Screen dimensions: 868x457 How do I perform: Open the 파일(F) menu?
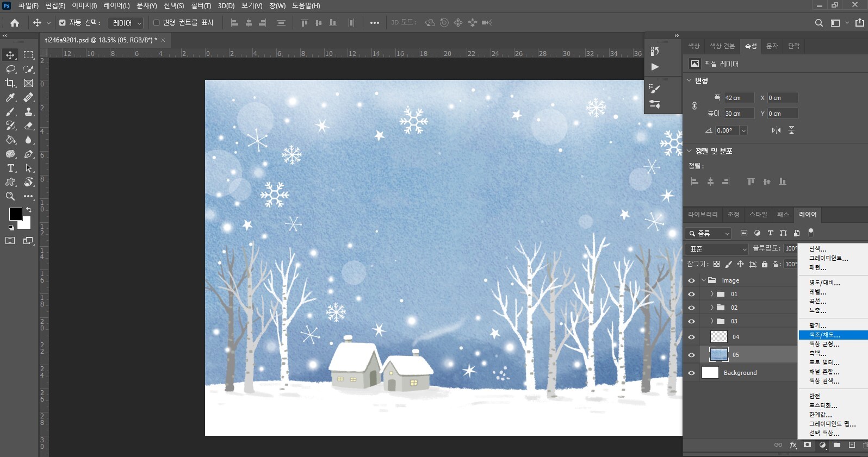click(x=28, y=6)
